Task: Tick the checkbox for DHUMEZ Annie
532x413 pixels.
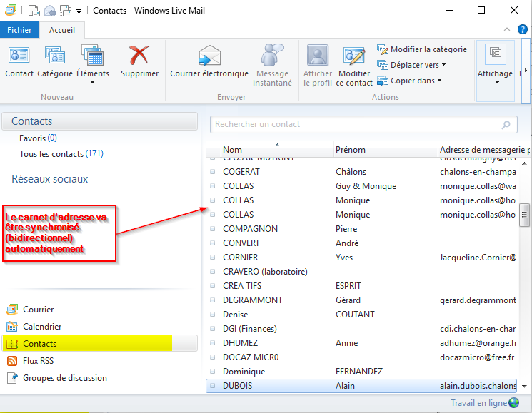Action: 212,343
